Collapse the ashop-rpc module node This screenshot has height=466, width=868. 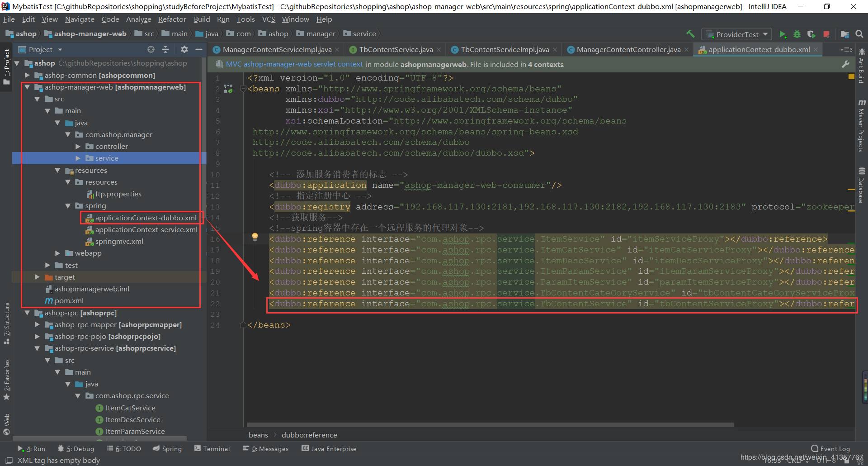click(x=27, y=313)
